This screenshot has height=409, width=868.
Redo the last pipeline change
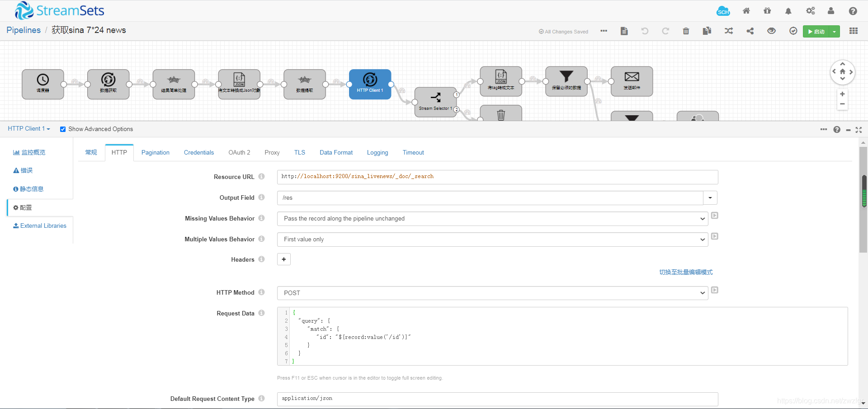pos(665,31)
